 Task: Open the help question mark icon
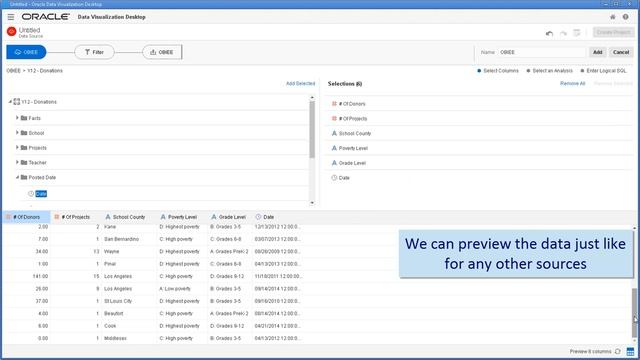click(625, 17)
